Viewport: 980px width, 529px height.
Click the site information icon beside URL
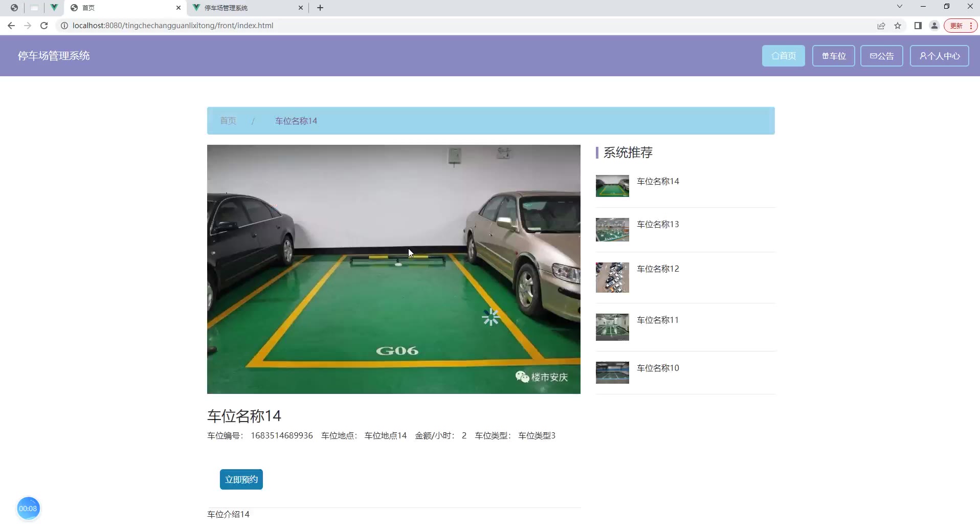[64, 26]
